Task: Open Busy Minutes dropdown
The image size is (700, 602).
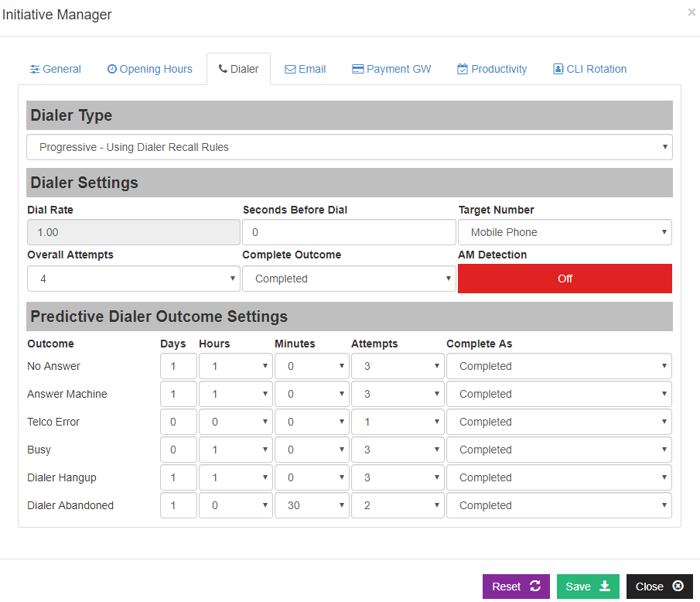Action: (x=312, y=450)
